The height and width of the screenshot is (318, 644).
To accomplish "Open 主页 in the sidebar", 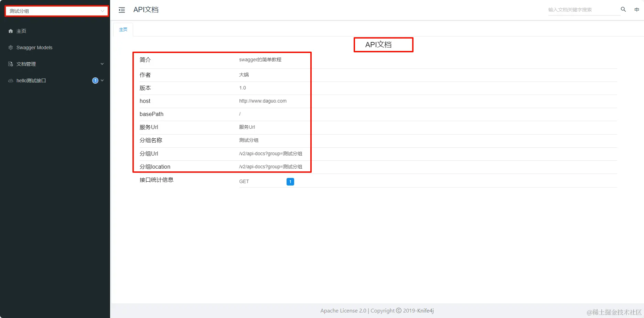I will (55, 31).
